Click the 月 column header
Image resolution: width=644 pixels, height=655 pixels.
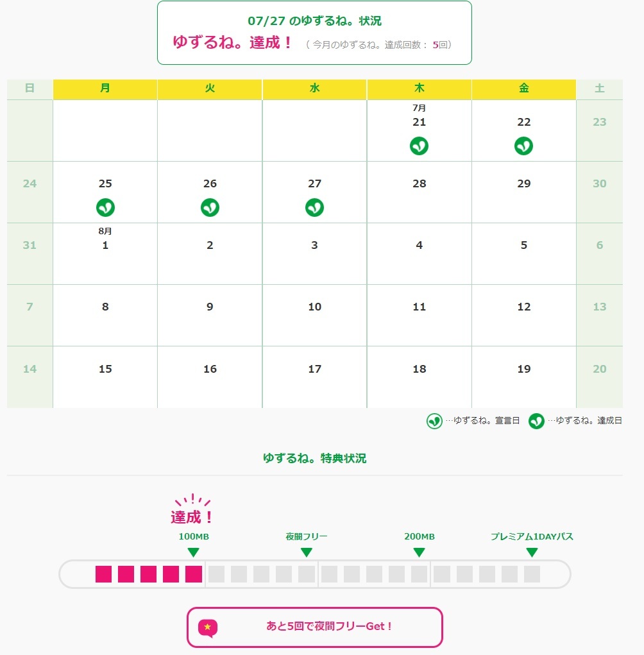105,89
